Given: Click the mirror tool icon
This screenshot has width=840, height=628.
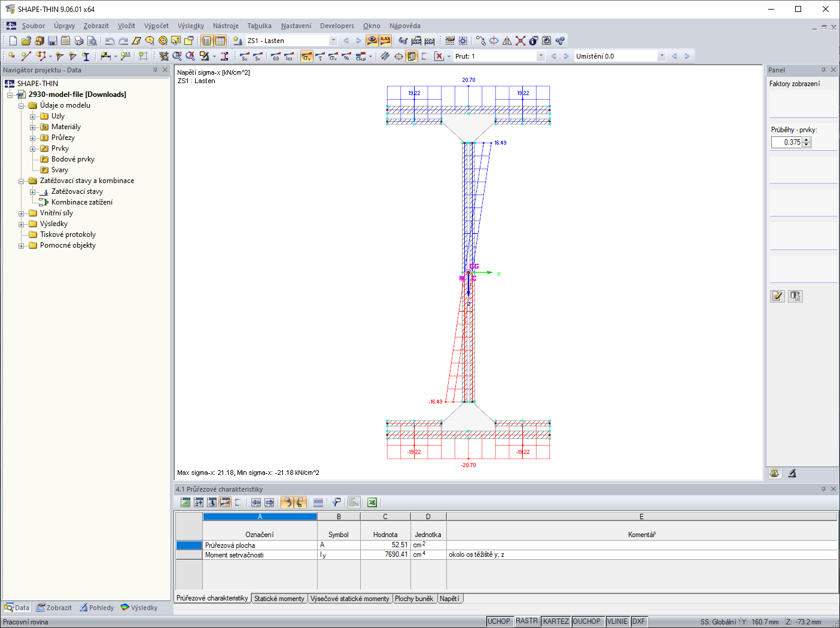Looking at the screenshot, I should click(x=507, y=41).
